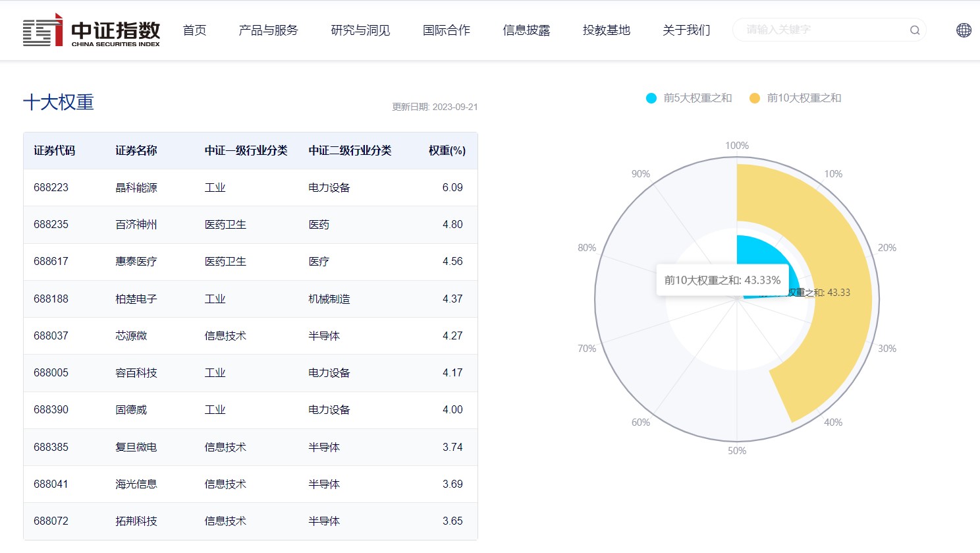Click the blue legend dot for 前5大权重之和
Screen dimensions: 980x553
pyautogui.click(x=651, y=98)
